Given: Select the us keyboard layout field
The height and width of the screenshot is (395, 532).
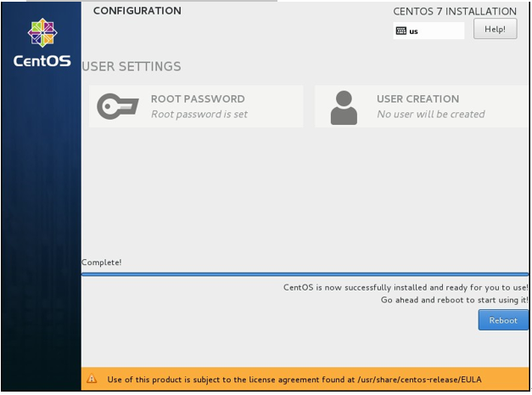Looking at the screenshot, I should (428, 31).
